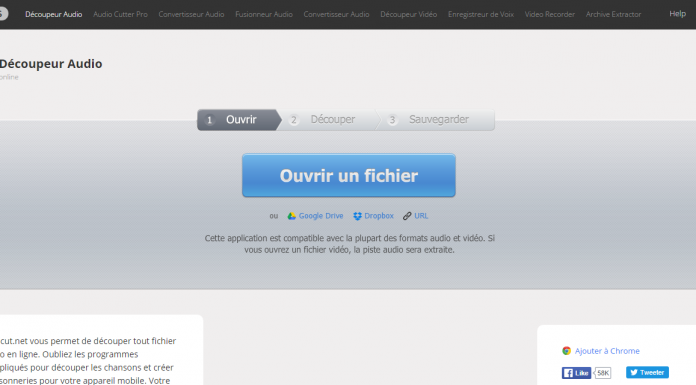
Task: Click the Google Drive icon
Action: pos(292,216)
